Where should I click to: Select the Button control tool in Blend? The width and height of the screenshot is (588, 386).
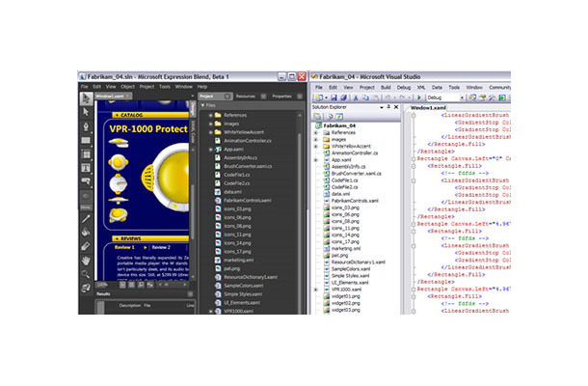pyautogui.click(x=86, y=181)
